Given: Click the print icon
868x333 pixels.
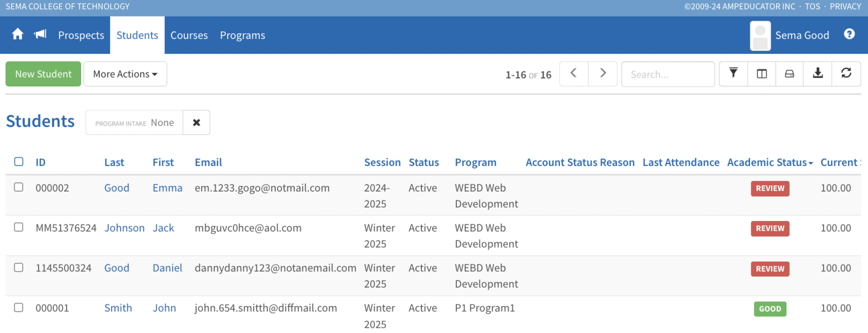Looking at the screenshot, I should pyautogui.click(x=789, y=74).
